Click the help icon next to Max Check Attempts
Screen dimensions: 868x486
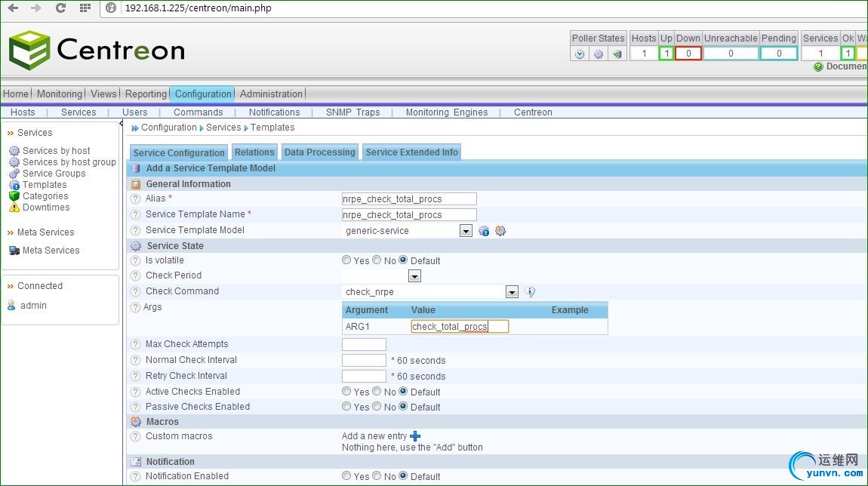[136, 345]
